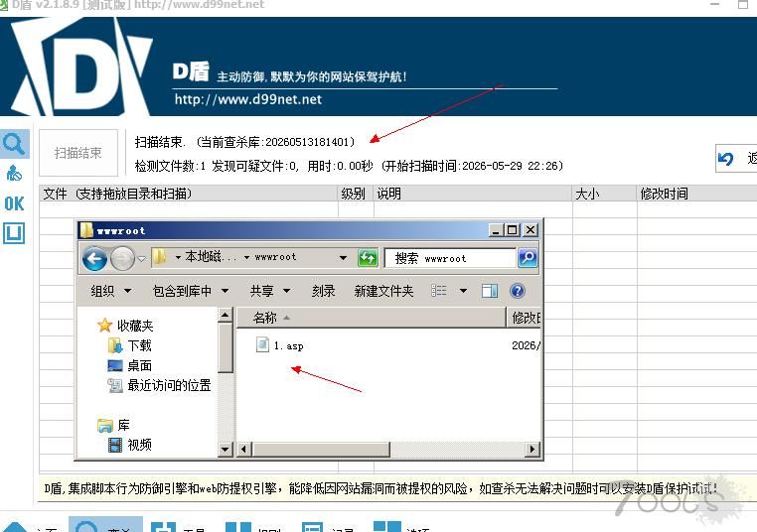Open the 包含到库中 dropdown
757x532 pixels.
click(x=191, y=291)
